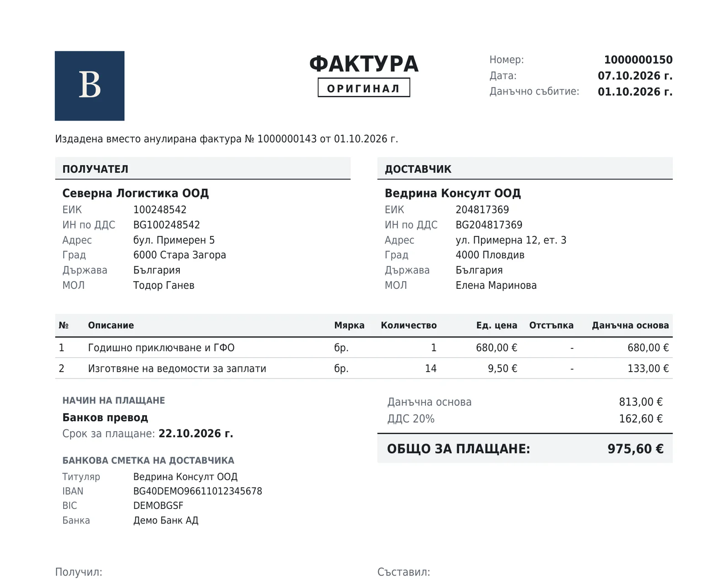Image resolution: width=728 pixels, height=580 pixels.
Task: Click tax base subtotal 813,00 €
Action: coord(641,402)
